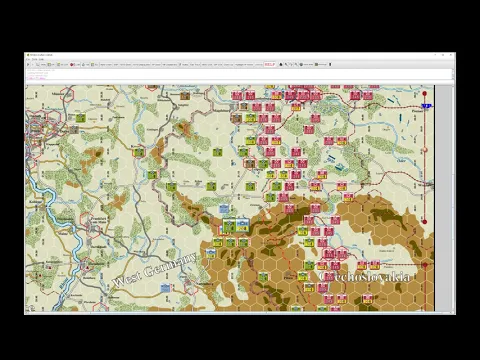Click the step-forward arrow icon in toolbar

(28, 64)
